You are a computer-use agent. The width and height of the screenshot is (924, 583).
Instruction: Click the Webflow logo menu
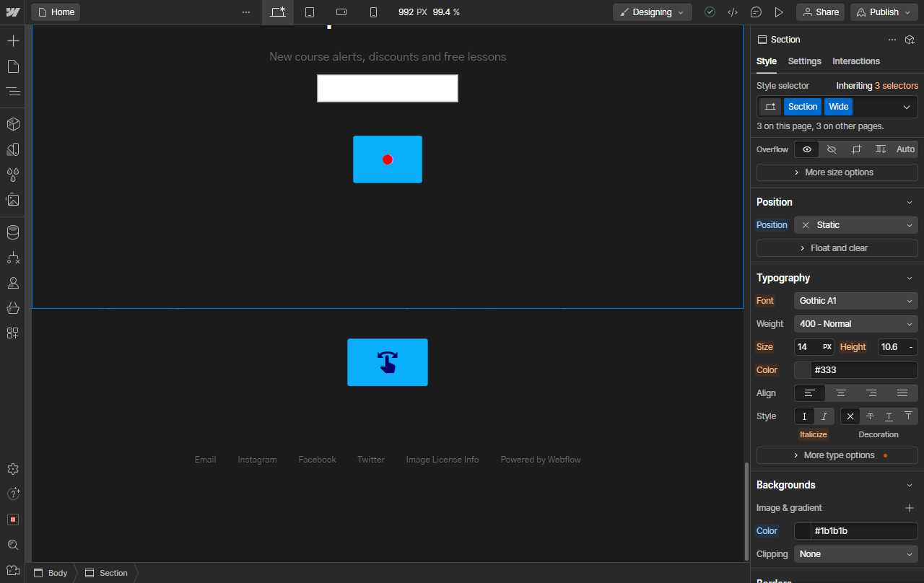pyautogui.click(x=12, y=12)
